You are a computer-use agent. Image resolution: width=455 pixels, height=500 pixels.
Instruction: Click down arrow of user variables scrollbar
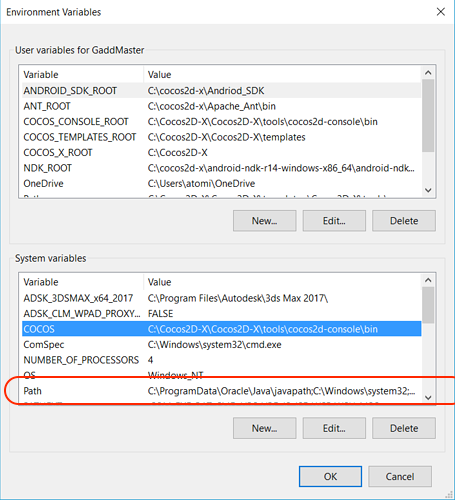428,190
